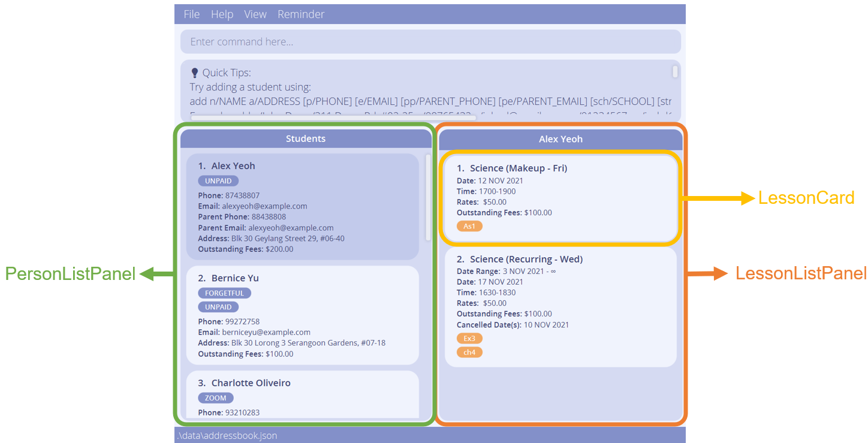
Task: Click the result box horizontal scrollbar
Action: coord(333,118)
